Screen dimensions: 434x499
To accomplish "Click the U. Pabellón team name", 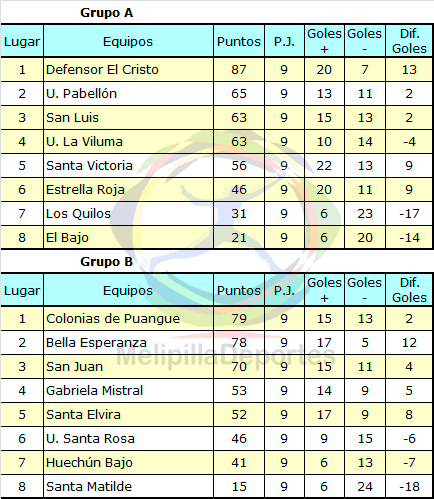I will pyautogui.click(x=82, y=94).
